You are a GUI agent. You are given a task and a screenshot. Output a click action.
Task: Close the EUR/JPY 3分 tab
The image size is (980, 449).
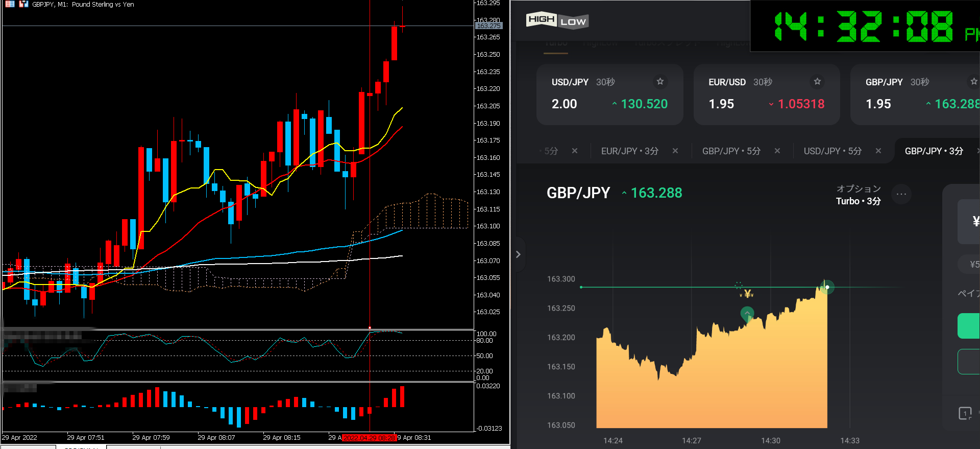(x=675, y=151)
